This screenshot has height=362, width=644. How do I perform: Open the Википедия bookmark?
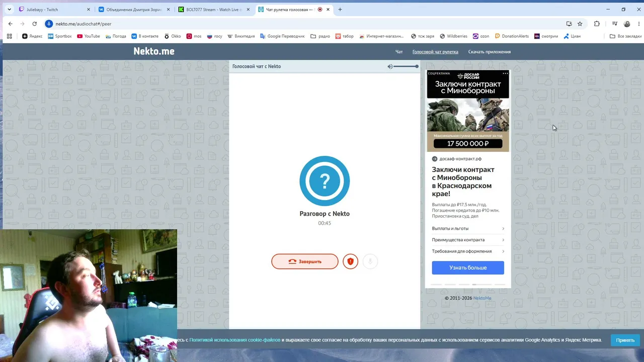click(241, 36)
